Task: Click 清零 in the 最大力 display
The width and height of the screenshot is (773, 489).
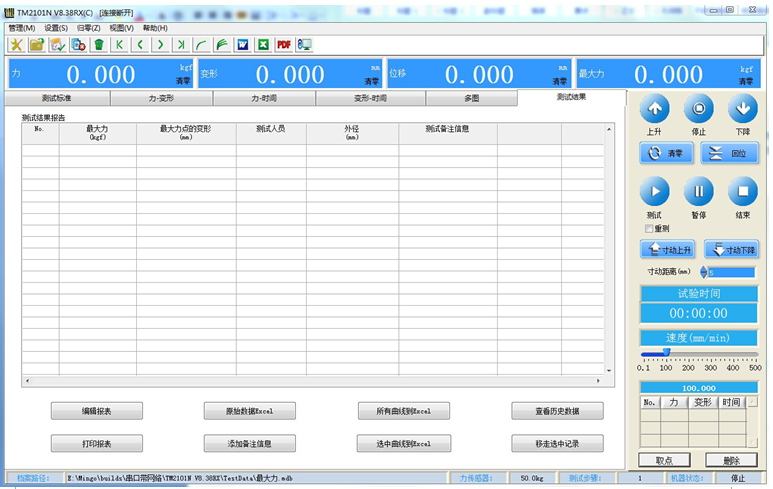Action: (x=746, y=81)
